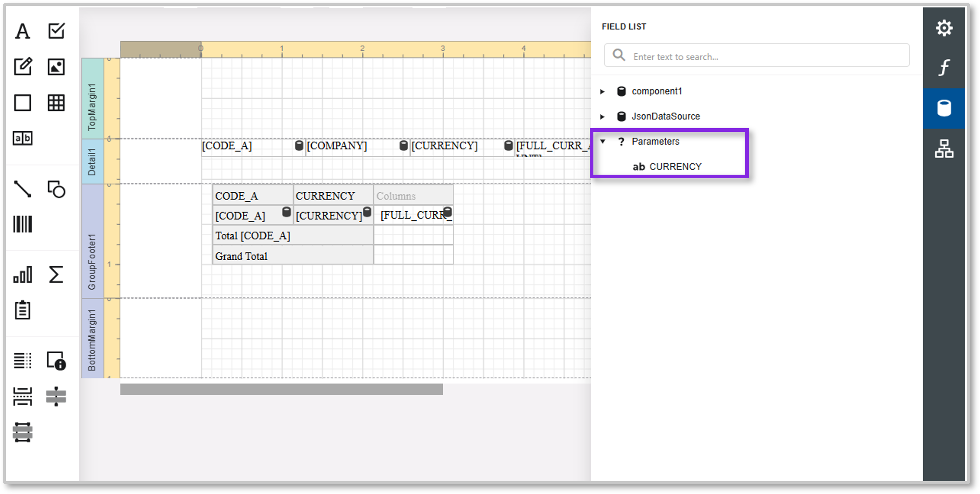This screenshot has height=494, width=980.
Task: Select the Detail1 band
Action: [92, 161]
